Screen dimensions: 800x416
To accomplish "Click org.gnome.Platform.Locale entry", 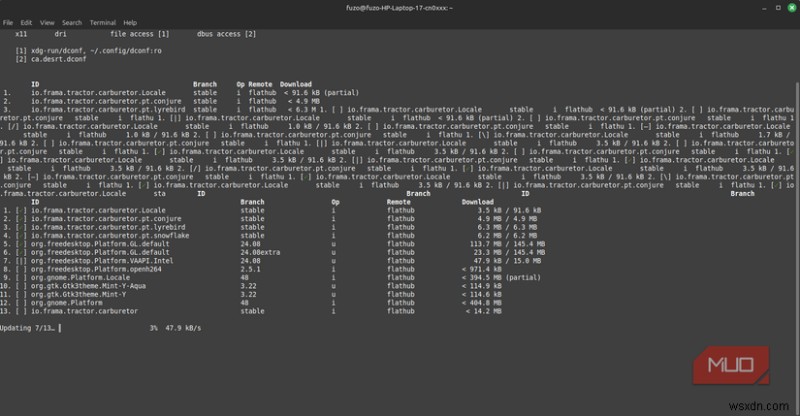I will click(80, 277).
